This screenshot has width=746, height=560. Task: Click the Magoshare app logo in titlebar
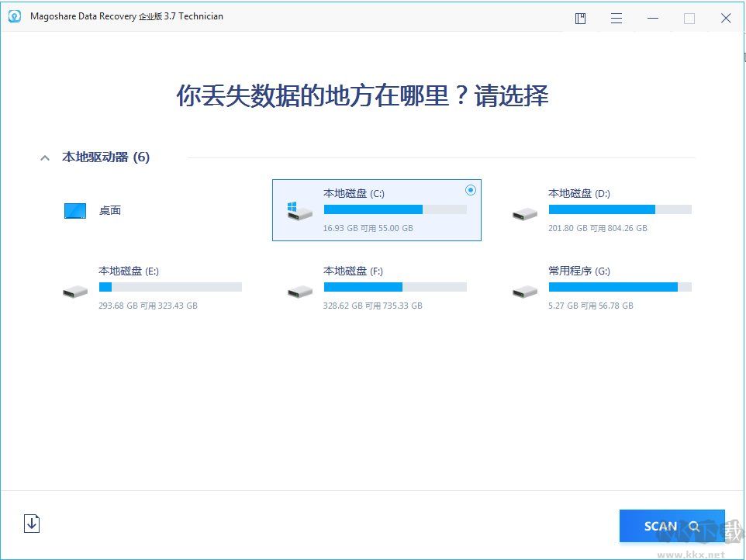(x=14, y=16)
